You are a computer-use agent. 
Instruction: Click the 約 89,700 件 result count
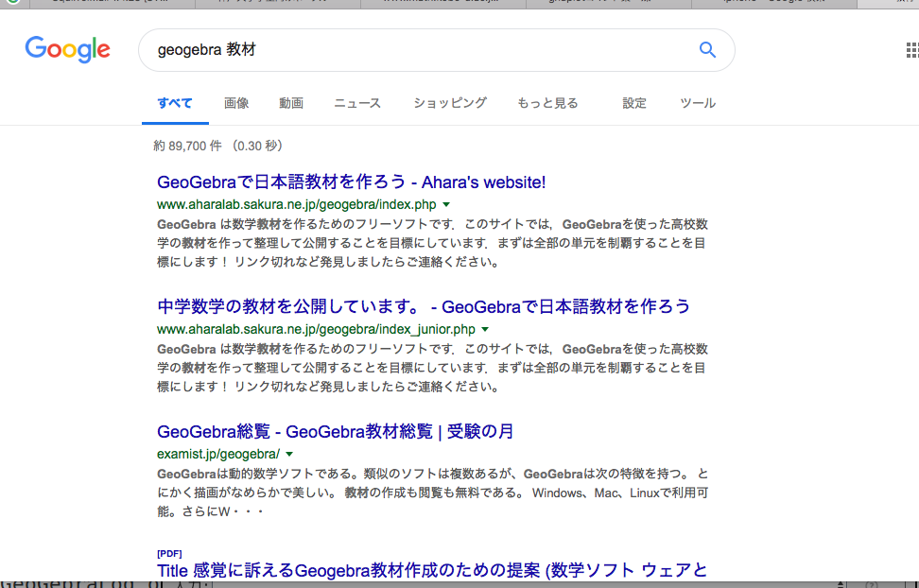(187, 146)
